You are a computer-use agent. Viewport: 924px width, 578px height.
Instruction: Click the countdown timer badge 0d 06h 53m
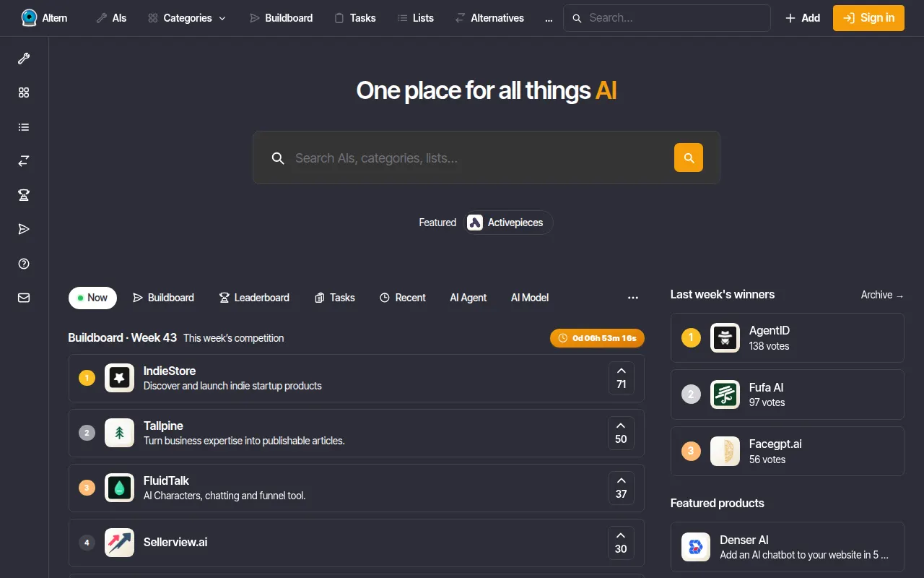pos(597,338)
